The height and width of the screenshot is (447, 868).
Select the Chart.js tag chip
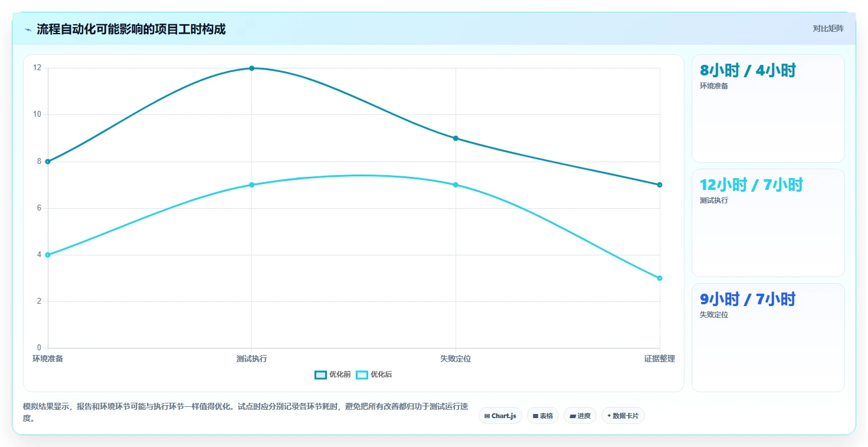pos(500,416)
